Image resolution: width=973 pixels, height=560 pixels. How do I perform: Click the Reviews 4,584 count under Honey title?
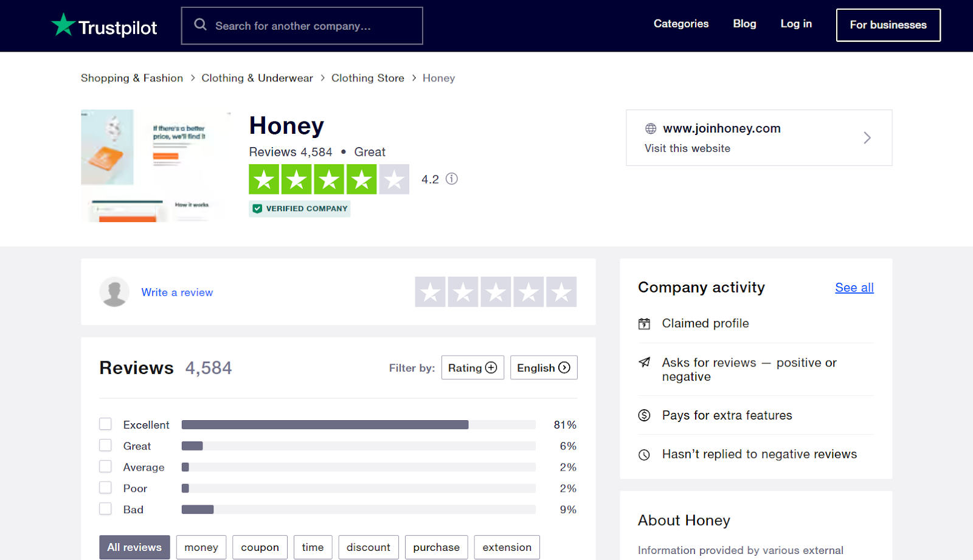coord(291,152)
